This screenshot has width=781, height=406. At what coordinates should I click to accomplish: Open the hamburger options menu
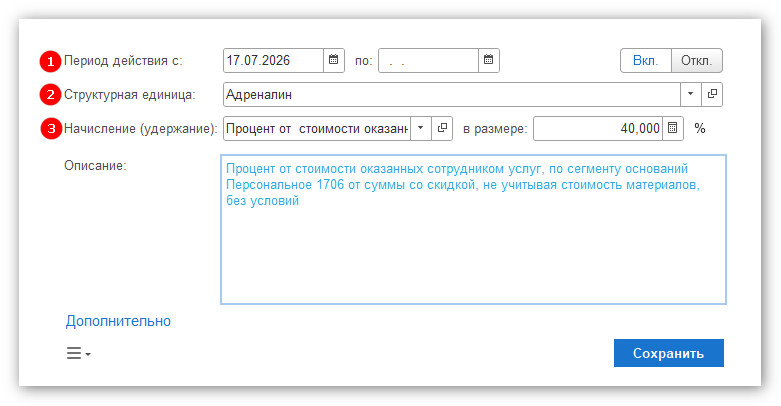(79, 354)
